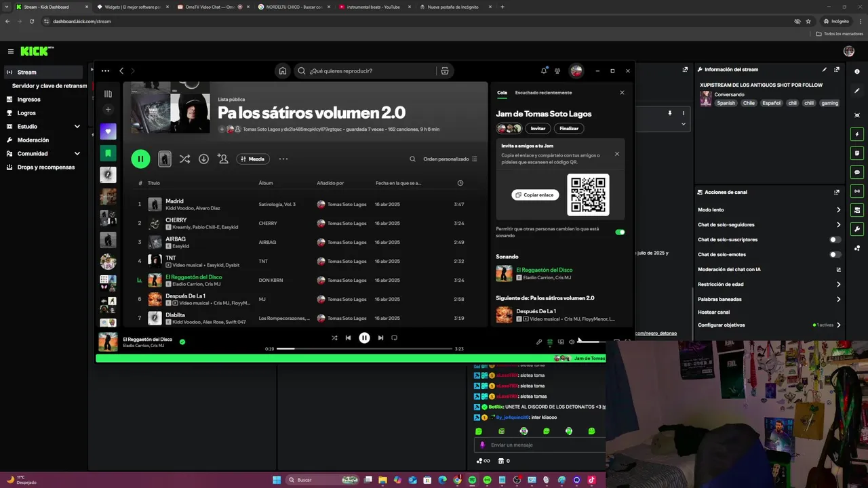Go back in Spotify navigation
Image resolution: width=868 pixels, height=488 pixels.
[121, 70]
